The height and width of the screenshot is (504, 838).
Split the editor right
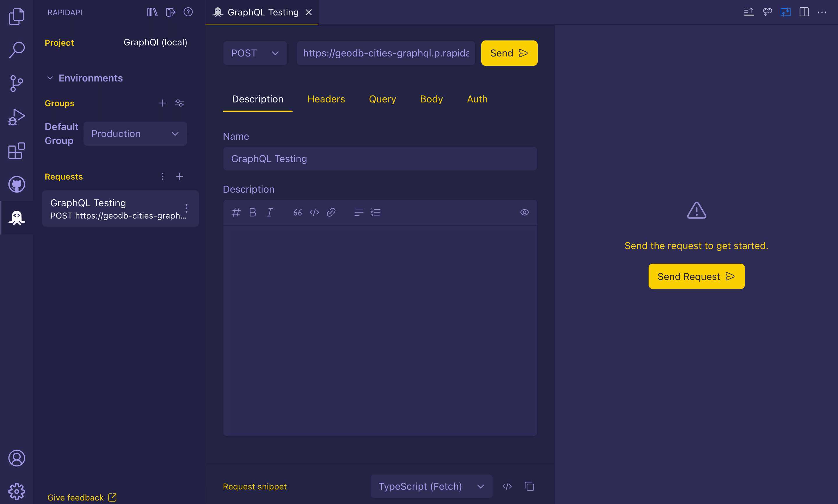pos(804,12)
